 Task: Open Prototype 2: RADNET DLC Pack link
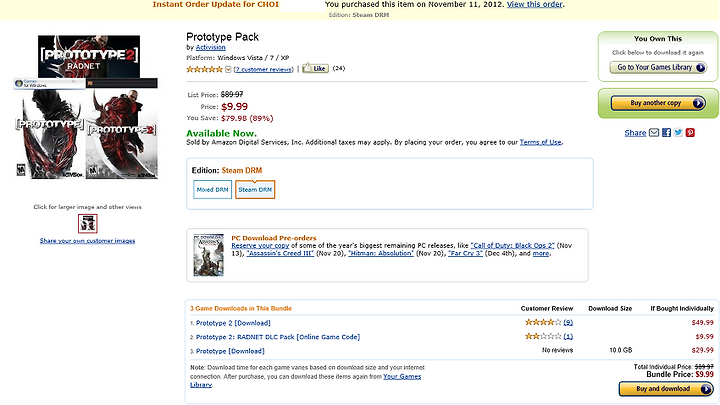pos(278,337)
